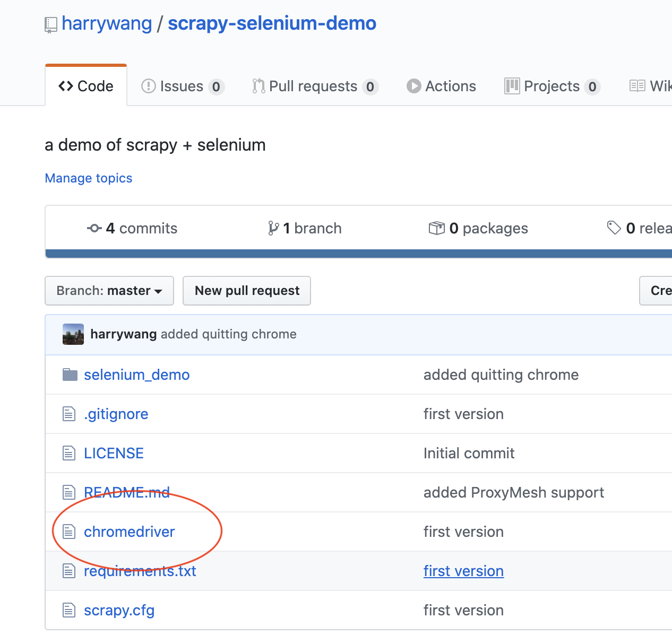Click the selenium_demo folder icon
This screenshot has width=672, height=644.
70,375
